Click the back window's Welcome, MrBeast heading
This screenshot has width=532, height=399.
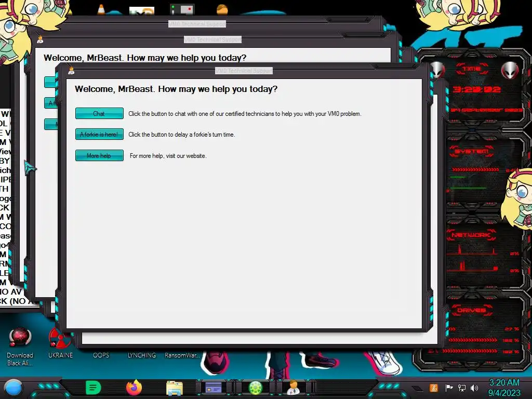145,58
